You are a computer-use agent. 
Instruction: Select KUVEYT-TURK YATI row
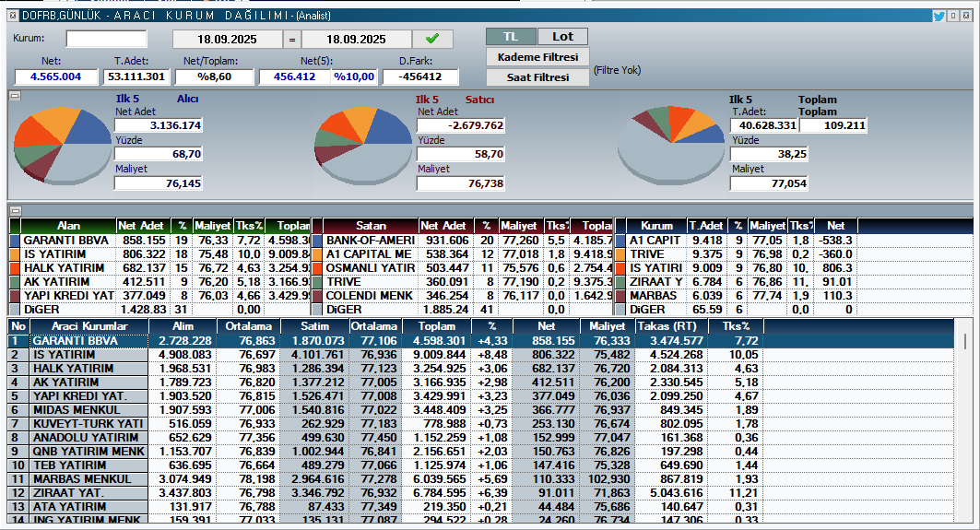pyautogui.click(x=480, y=424)
